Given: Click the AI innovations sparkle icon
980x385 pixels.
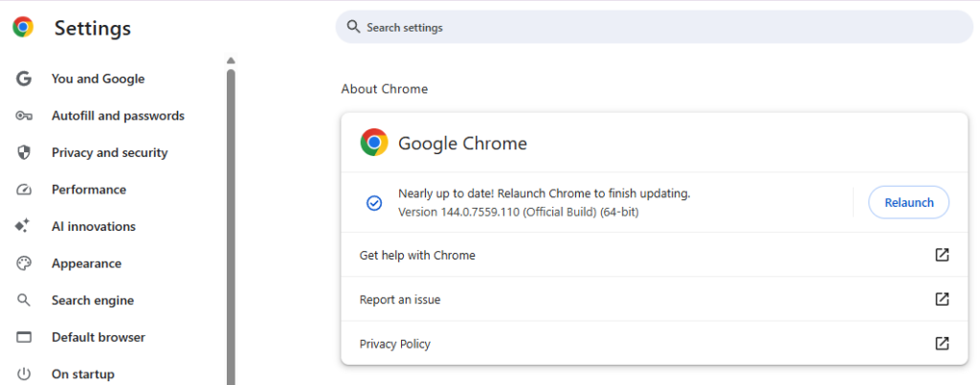Looking at the screenshot, I should [24, 227].
